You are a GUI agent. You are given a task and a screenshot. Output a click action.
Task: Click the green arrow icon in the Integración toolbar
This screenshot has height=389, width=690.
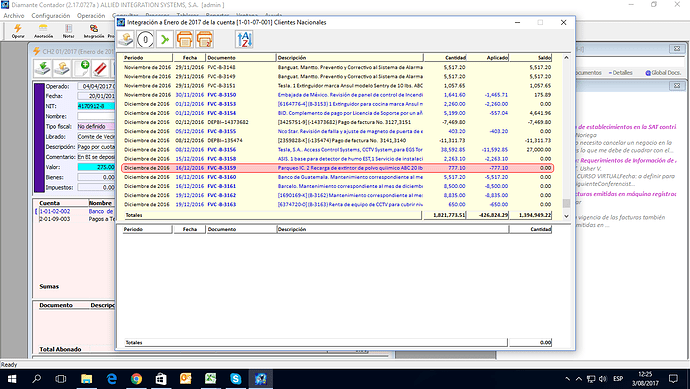pyautogui.click(x=165, y=40)
